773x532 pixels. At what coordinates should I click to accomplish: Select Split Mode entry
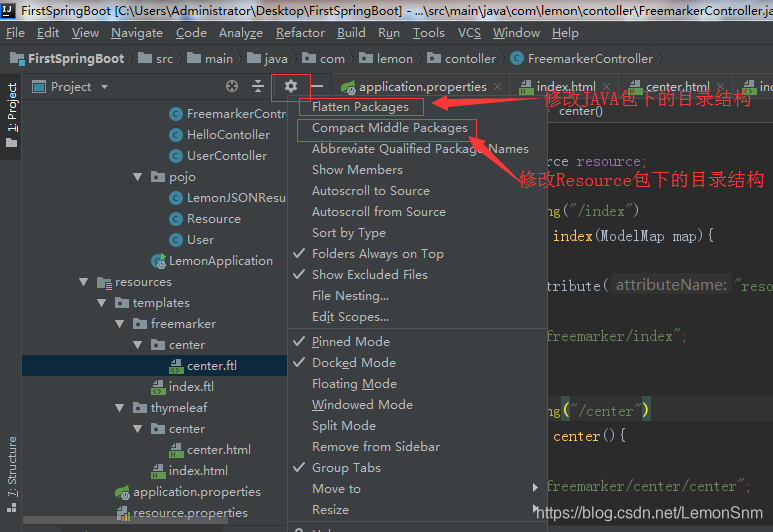(344, 426)
